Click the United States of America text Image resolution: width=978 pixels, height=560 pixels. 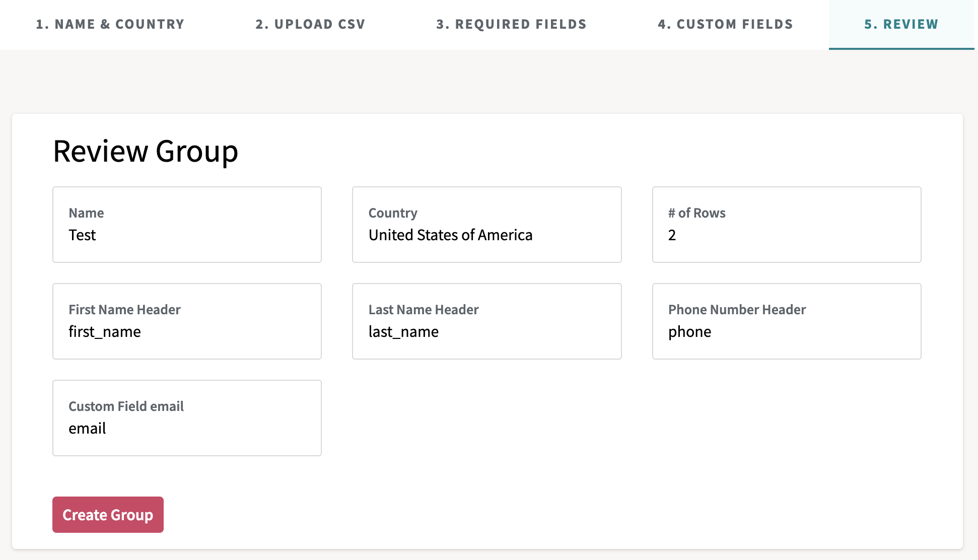(450, 235)
